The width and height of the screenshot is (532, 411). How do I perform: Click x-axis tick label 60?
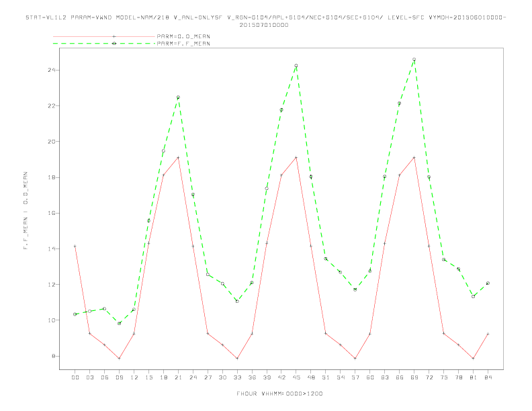(370, 377)
